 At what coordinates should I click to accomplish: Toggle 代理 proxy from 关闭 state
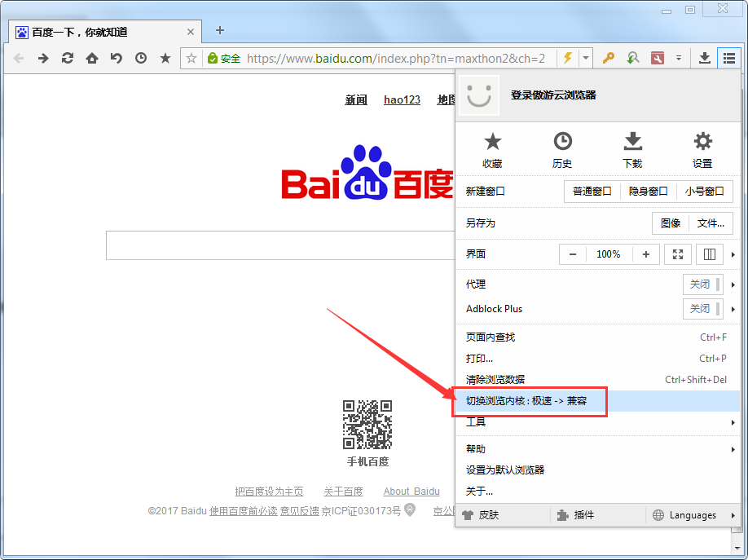tap(702, 284)
